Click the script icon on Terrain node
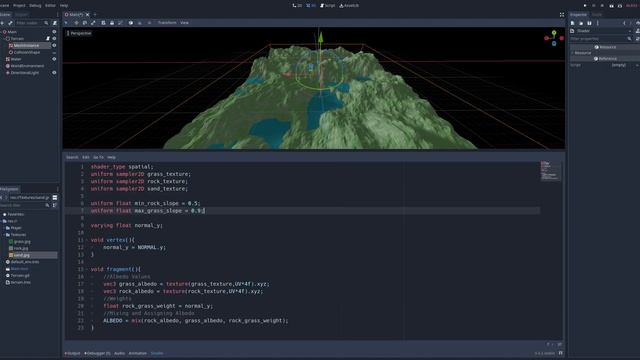The height and width of the screenshot is (360, 640). (48, 38)
